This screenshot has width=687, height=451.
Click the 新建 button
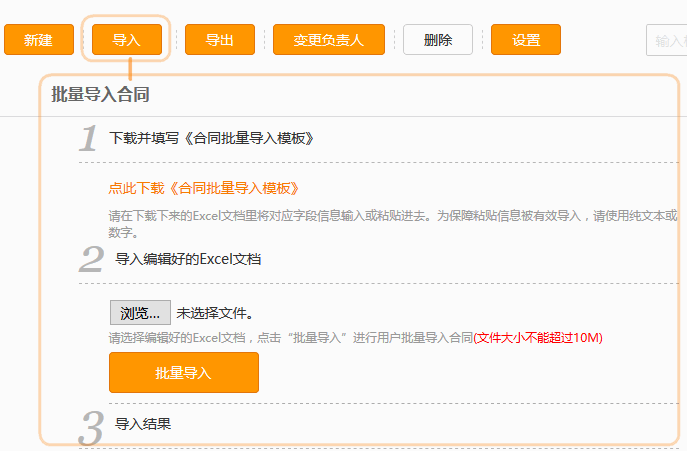(39, 40)
